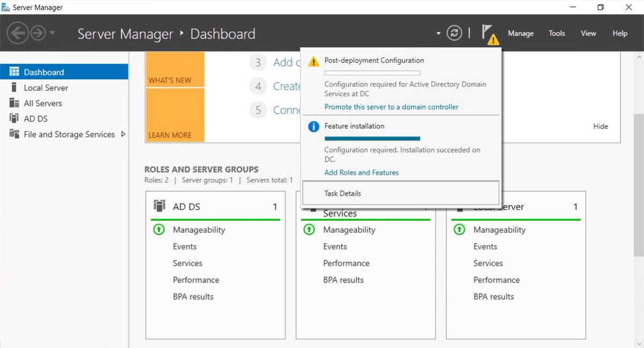Click the AD DS sidebar icon
The width and height of the screenshot is (644, 348).
(14, 119)
